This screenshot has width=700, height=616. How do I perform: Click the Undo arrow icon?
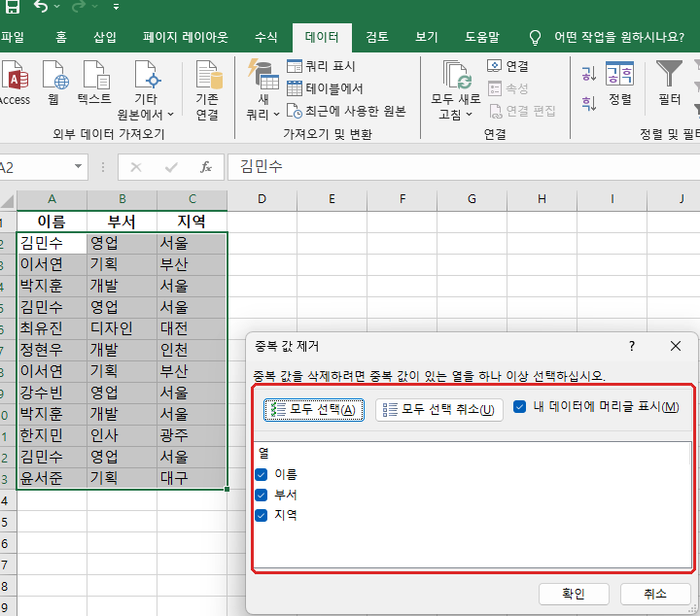41,6
